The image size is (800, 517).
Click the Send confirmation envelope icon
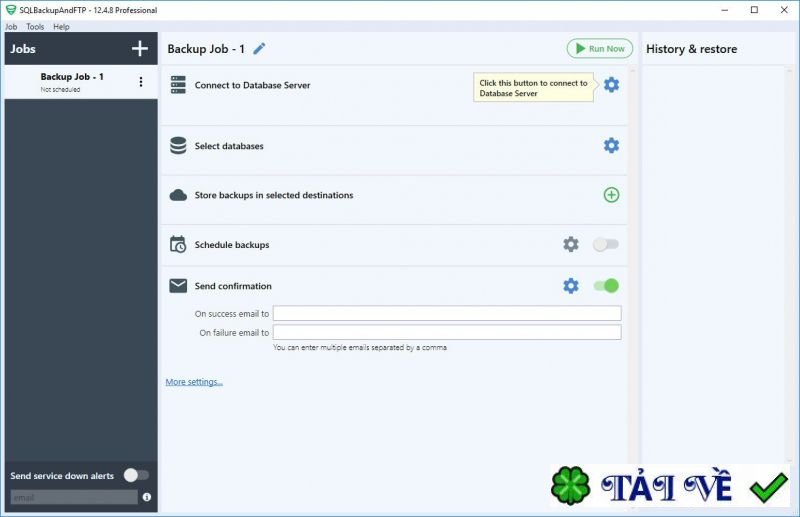(178, 286)
